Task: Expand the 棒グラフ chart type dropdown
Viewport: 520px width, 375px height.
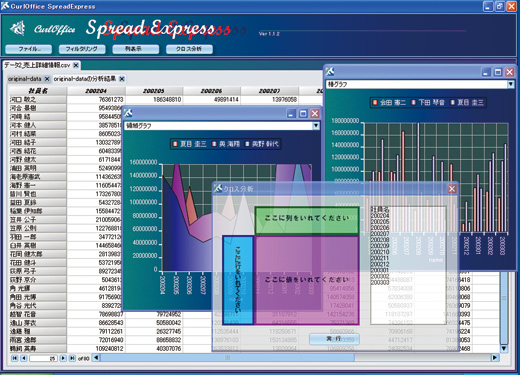Action: [x=511, y=84]
